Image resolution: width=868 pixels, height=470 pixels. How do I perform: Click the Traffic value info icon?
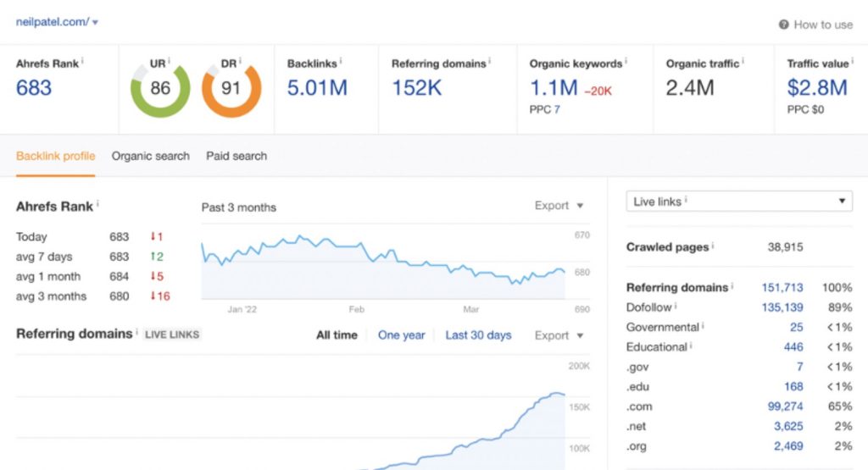click(x=852, y=60)
